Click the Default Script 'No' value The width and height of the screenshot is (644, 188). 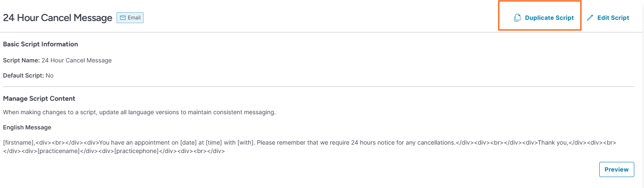tap(49, 76)
